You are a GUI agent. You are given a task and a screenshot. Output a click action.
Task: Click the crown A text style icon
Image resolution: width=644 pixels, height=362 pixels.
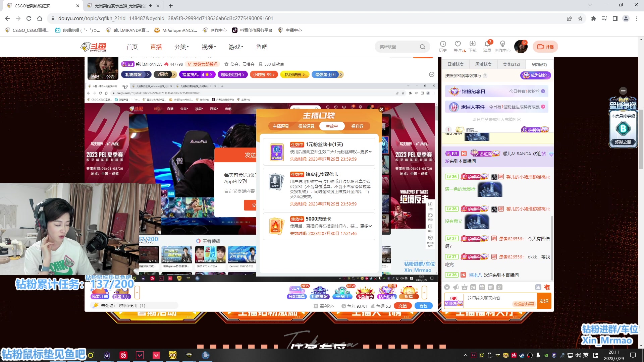464,287
